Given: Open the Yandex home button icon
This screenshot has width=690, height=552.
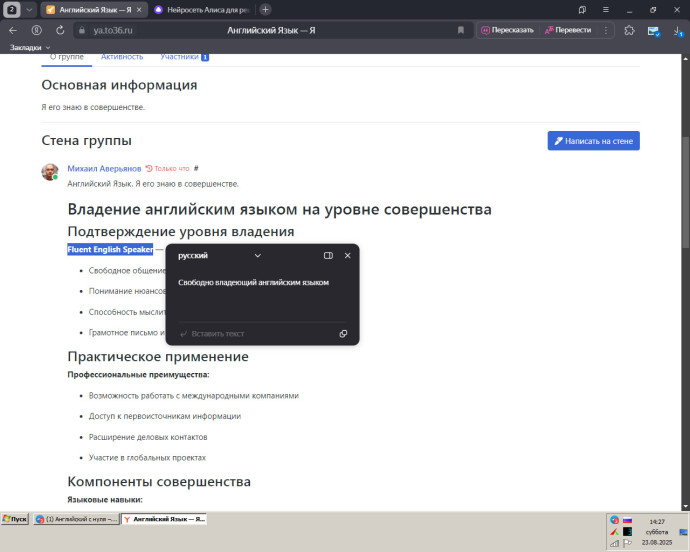Looking at the screenshot, I should coord(37,30).
